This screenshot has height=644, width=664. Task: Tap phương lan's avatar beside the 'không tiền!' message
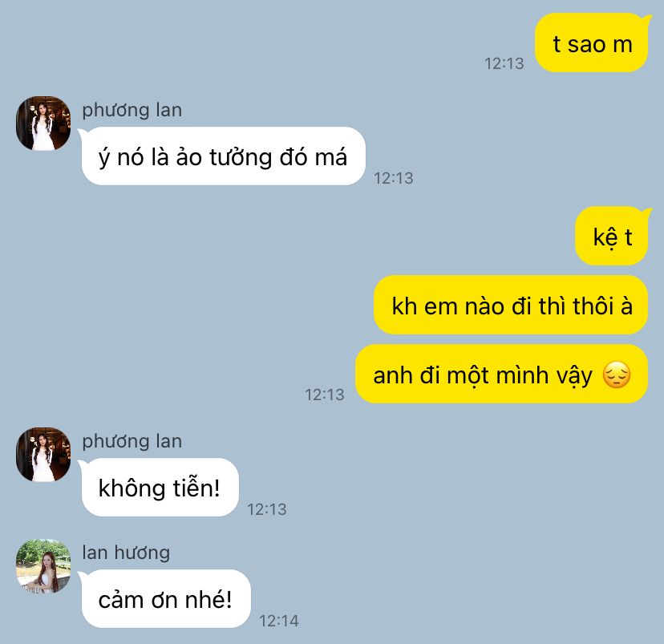coord(43,454)
